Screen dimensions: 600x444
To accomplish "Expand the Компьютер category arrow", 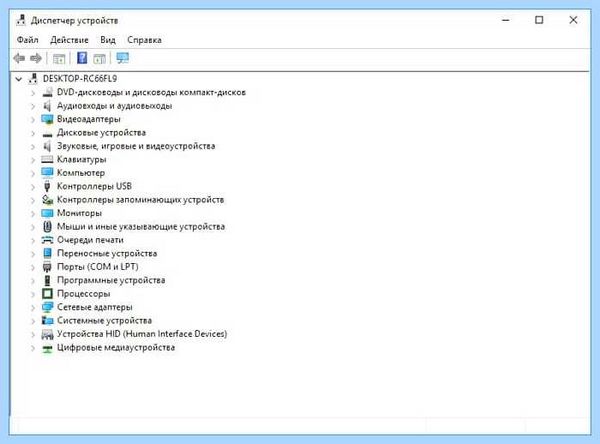I will pyautogui.click(x=33, y=173).
